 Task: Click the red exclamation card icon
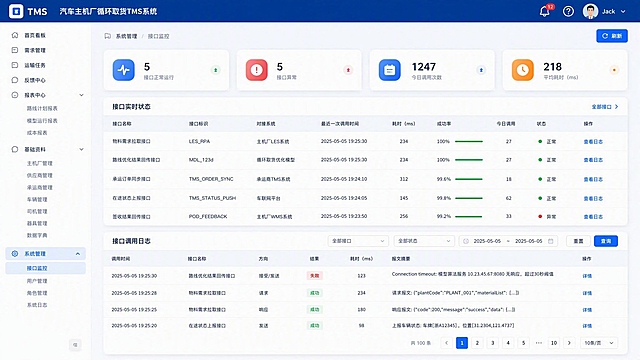[x=257, y=70]
